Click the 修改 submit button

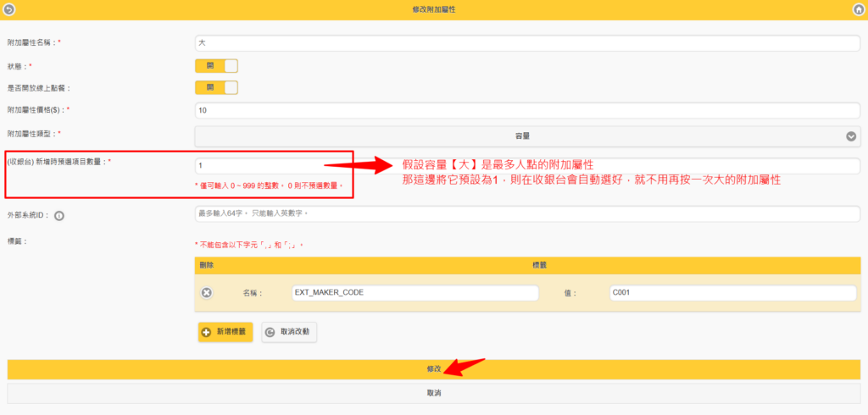click(434, 369)
